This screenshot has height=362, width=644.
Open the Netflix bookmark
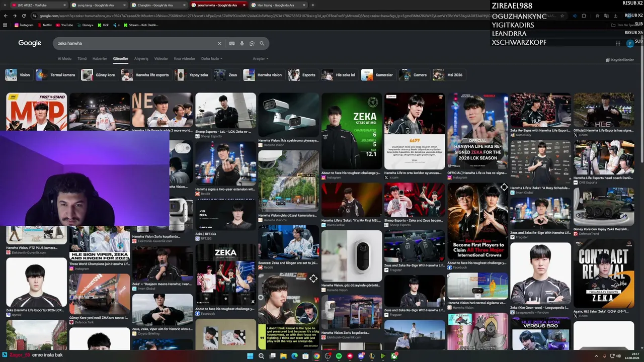click(44, 25)
